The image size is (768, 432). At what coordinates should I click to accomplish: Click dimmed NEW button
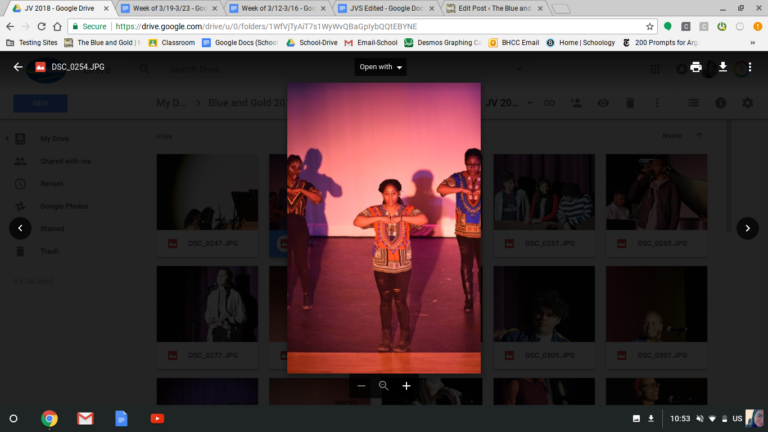pos(40,103)
